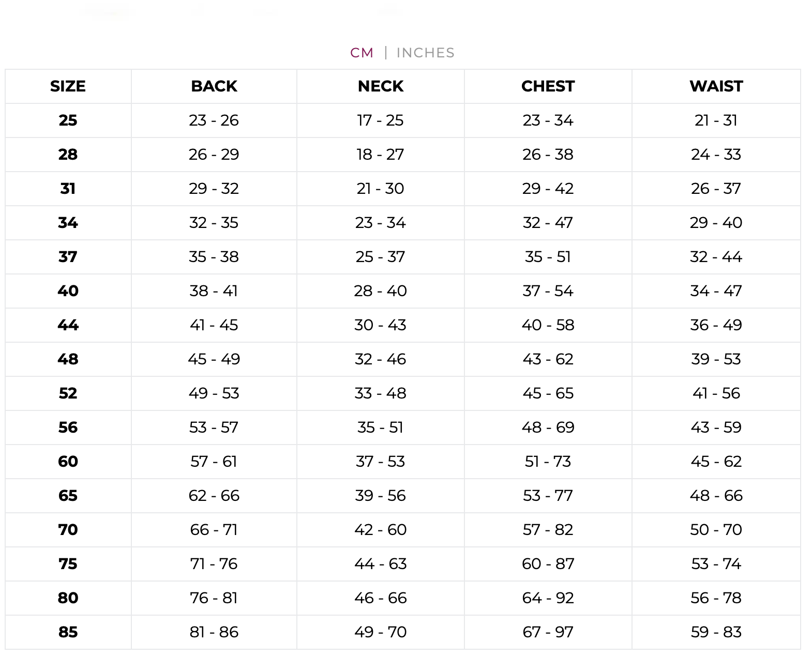Click waist measurement 59 - 83
This screenshot has height=672, width=812.
point(716,632)
